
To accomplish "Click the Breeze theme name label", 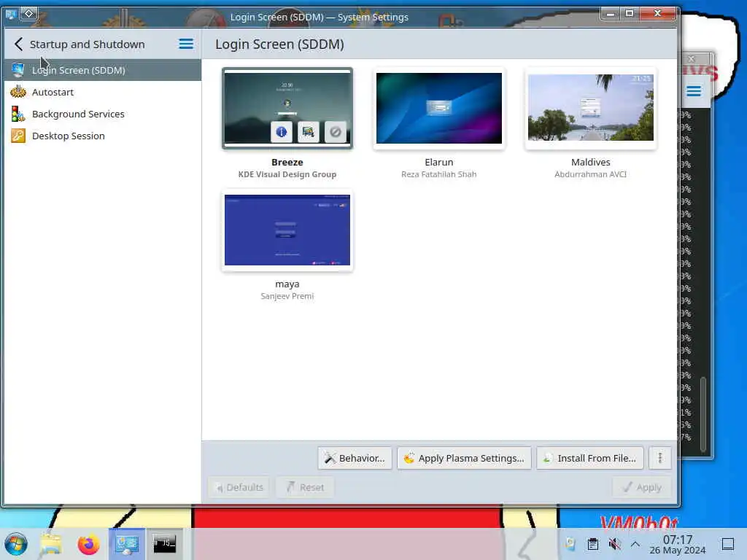I will click(287, 162).
